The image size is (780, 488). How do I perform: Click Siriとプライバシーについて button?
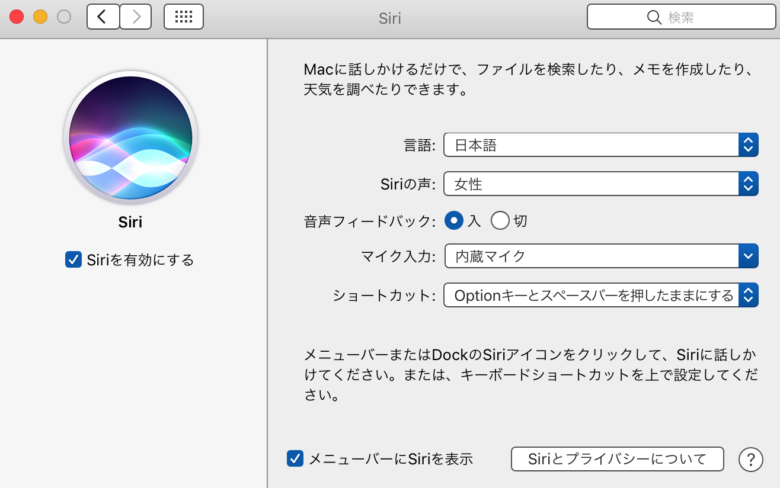pos(617,459)
